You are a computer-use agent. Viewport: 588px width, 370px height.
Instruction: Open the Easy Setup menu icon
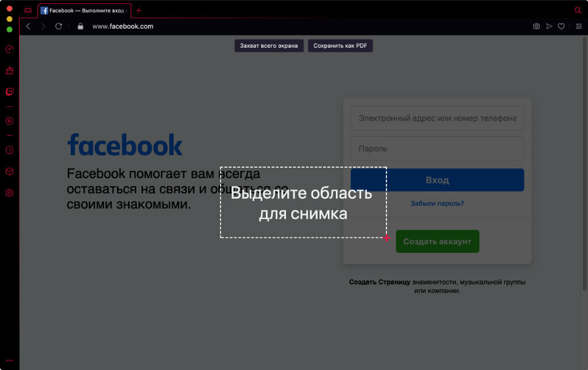coord(579,26)
